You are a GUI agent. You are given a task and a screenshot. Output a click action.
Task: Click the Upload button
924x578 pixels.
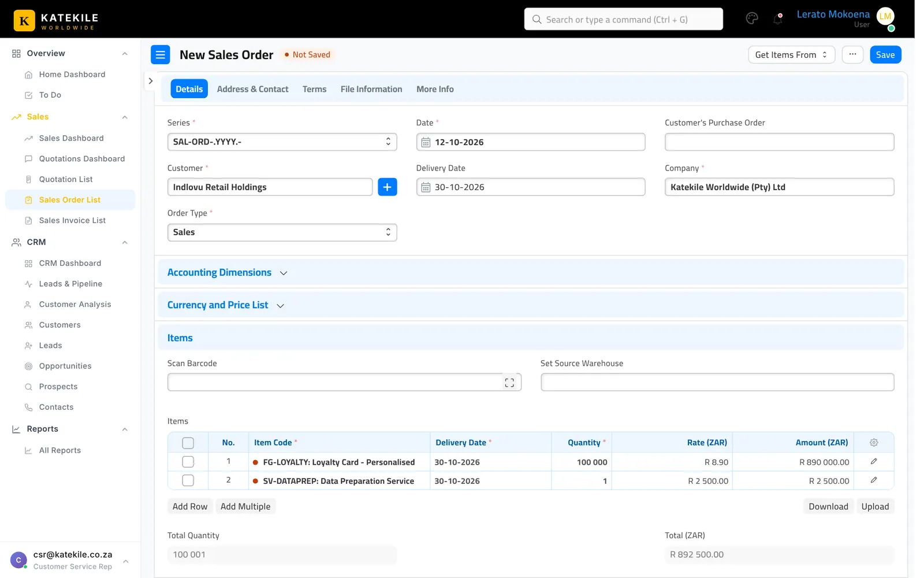875,506
